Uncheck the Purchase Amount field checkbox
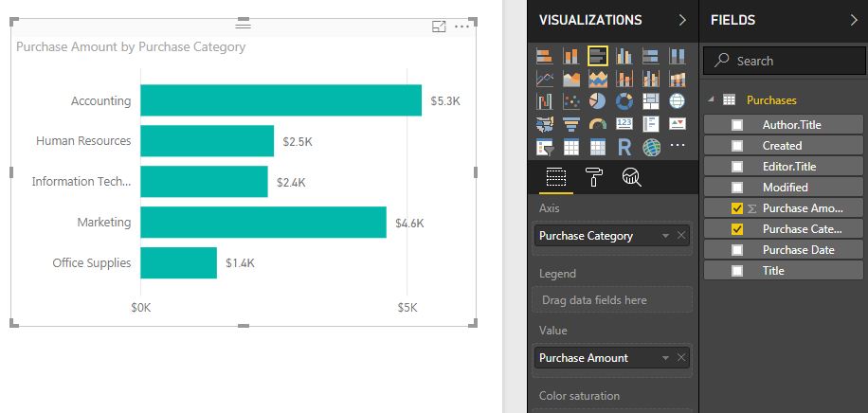868x413 pixels. [737, 208]
